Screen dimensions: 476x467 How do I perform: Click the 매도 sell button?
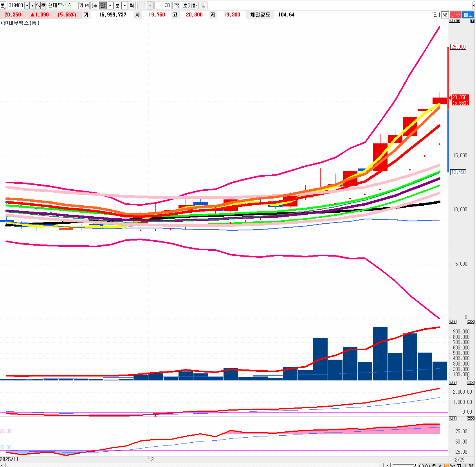468,15
